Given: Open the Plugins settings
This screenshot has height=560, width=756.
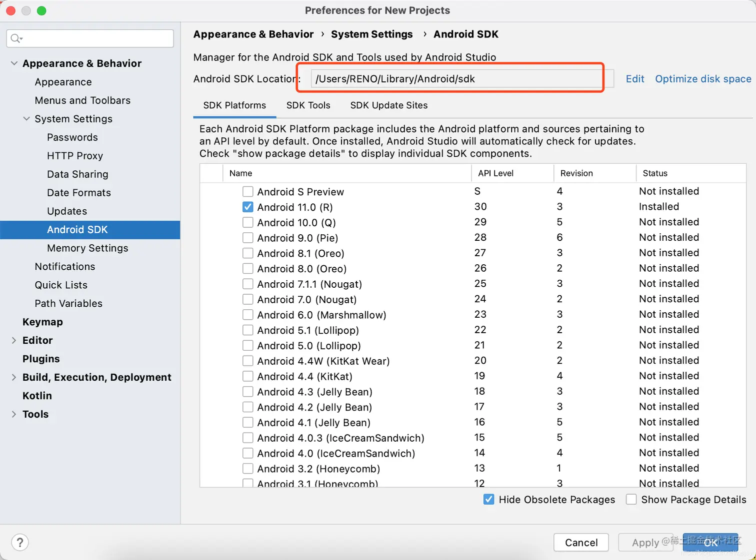Looking at the screenshot, I should click(x=41, y=359).
